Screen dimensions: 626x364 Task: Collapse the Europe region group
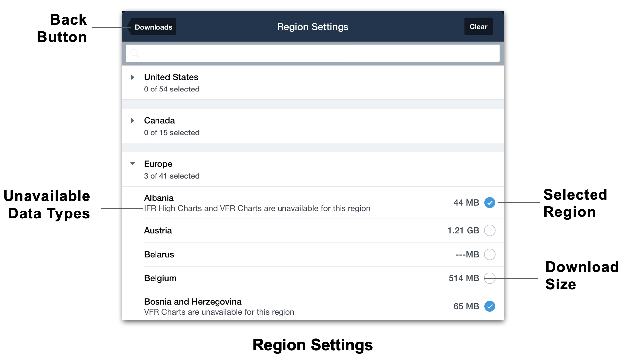tap(133, 164)
